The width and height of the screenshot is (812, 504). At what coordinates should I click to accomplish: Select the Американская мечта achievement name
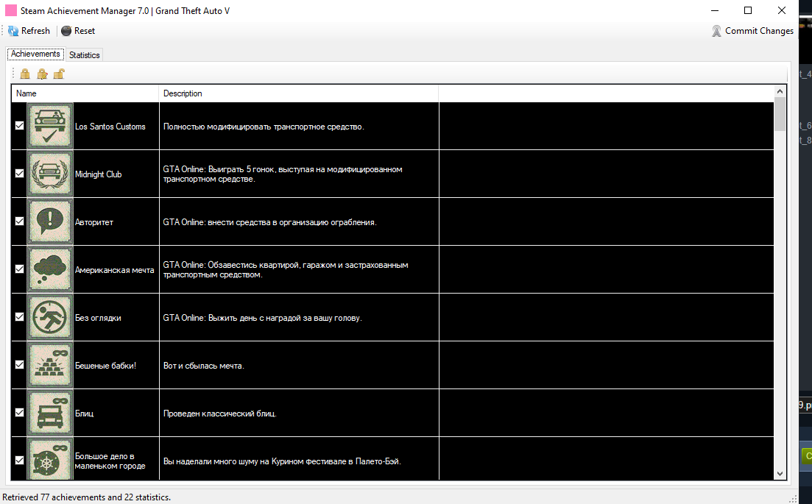pyautogui.click(x=114, y=270)
